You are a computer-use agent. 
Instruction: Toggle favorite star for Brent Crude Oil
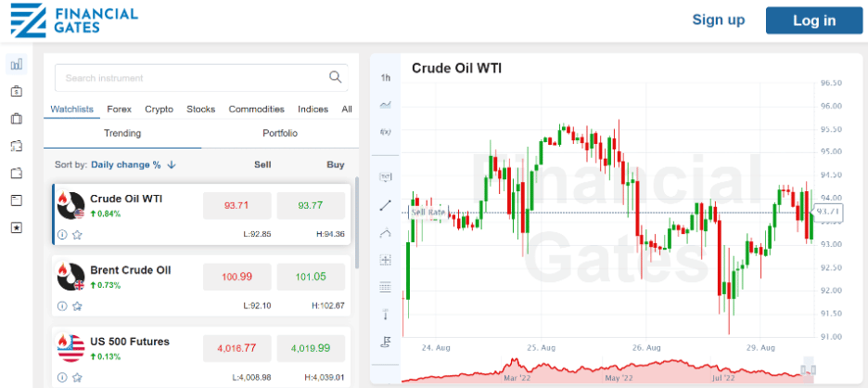coord(78,305)
